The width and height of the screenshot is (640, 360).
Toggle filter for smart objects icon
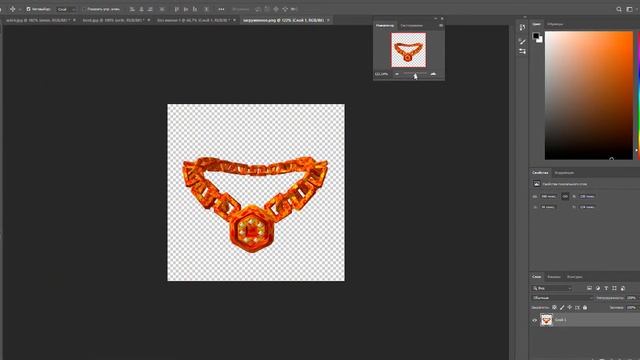coord(623,288)
